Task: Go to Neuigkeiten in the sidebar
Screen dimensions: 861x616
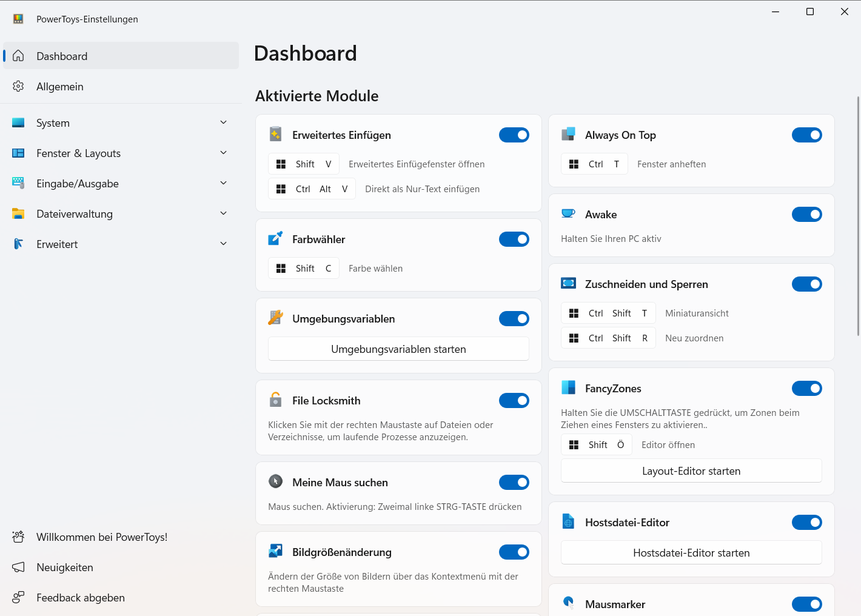Action: click(x=65, y=567)
